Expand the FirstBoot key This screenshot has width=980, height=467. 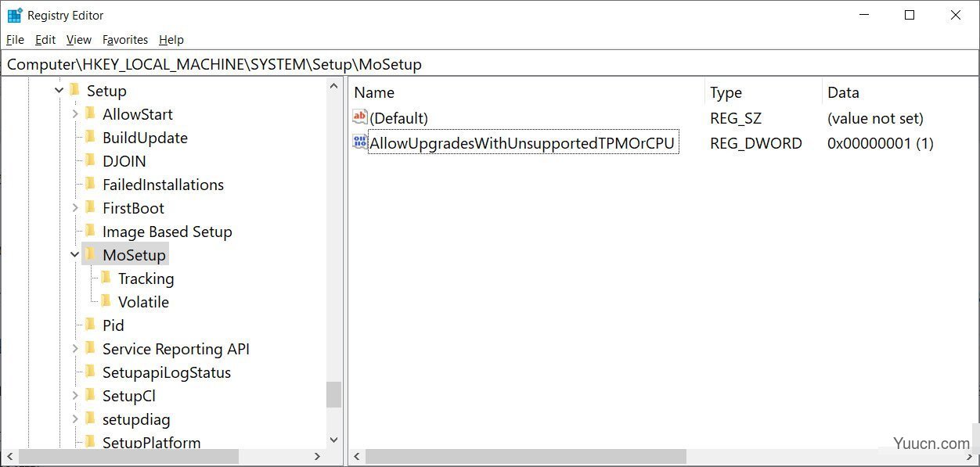tap(75, 208)
